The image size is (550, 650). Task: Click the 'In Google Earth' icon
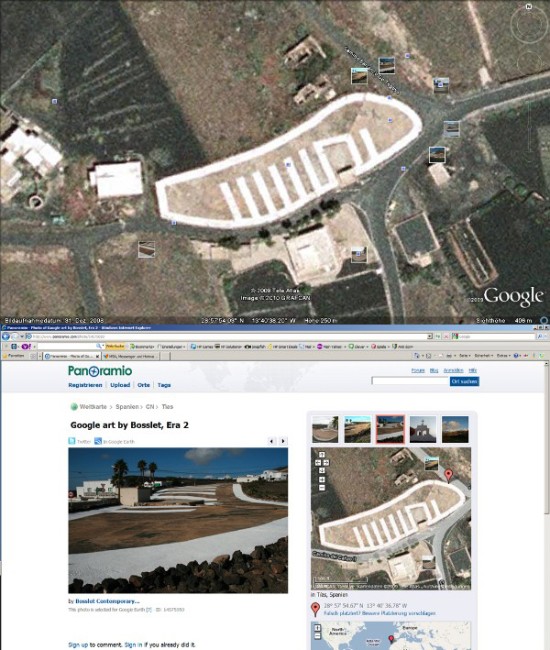tap(98, 441)
